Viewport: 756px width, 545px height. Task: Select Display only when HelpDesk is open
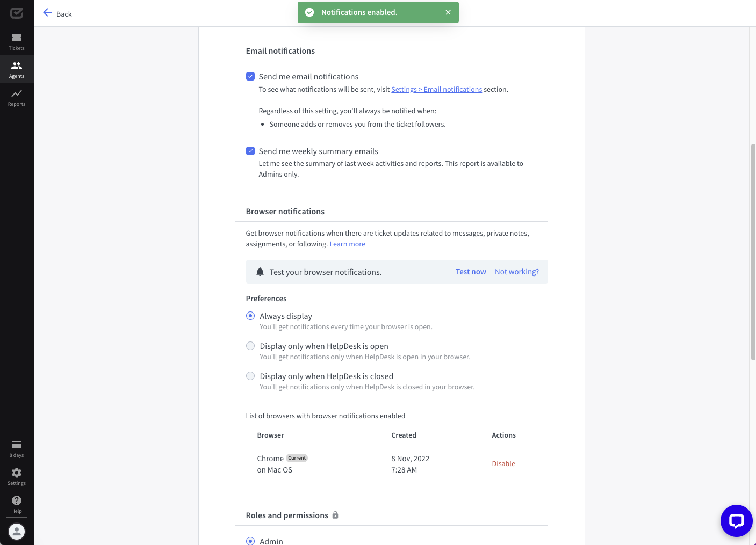pyautogui.click(x=250, y=346)
